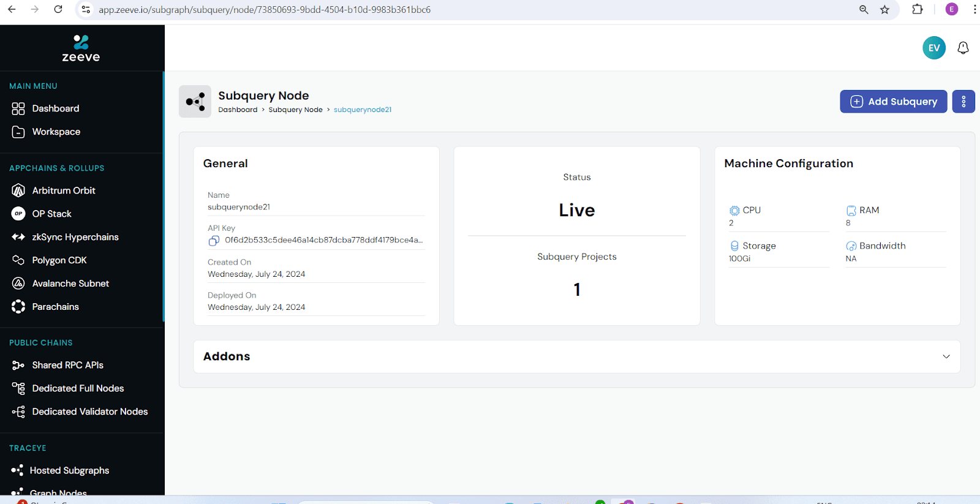Open the browser extensions puzzle icon

pos(918,9)
